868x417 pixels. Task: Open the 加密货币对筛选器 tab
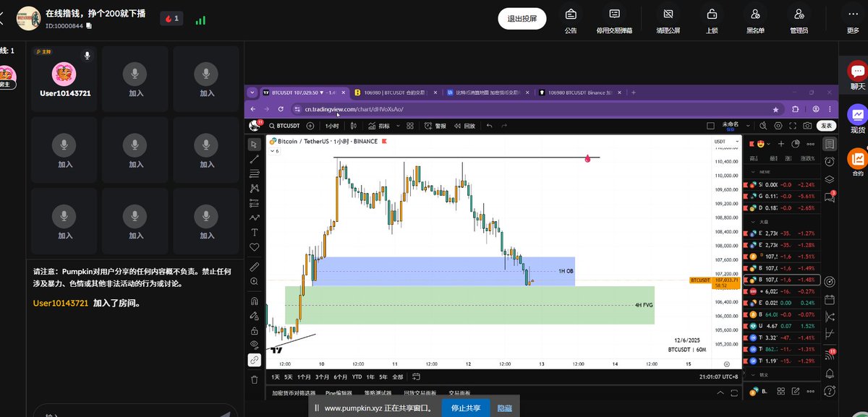[x=294, y=393]
